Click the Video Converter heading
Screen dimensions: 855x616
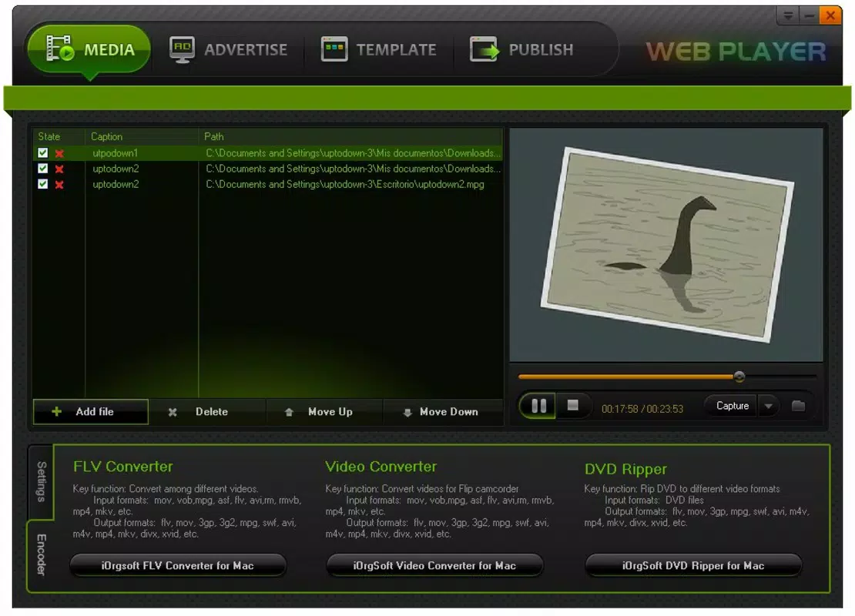pos(381,466)
